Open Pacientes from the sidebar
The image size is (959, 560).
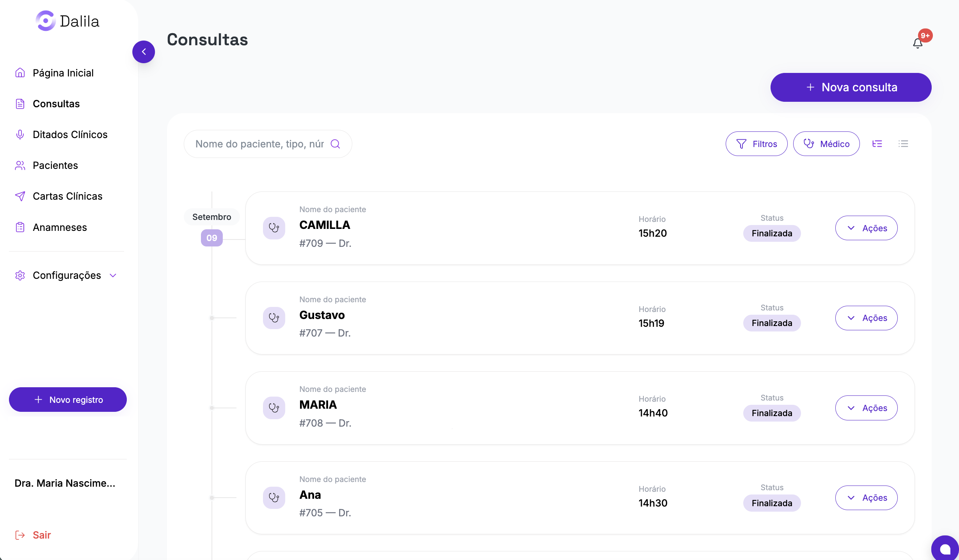coord(55,165)
